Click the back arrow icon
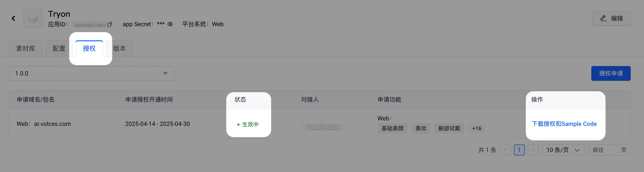This screenshot has width=644, height=172. pos(14,18)
